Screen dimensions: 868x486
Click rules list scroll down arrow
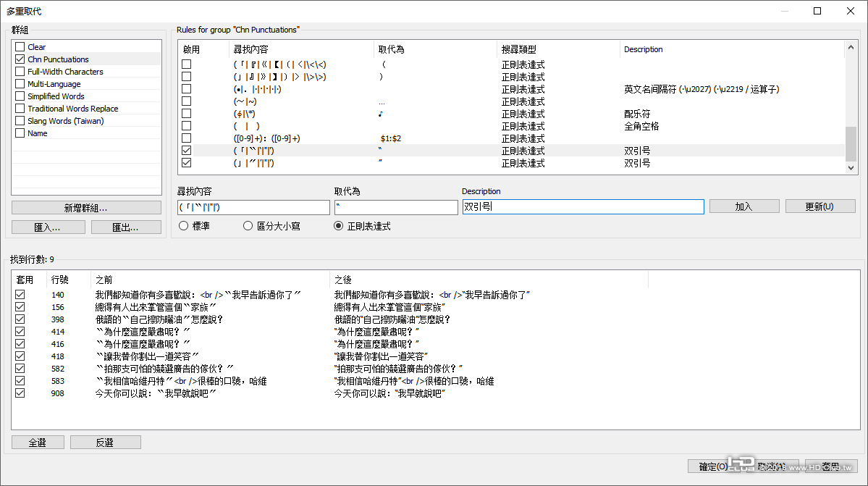pos(851,168)
